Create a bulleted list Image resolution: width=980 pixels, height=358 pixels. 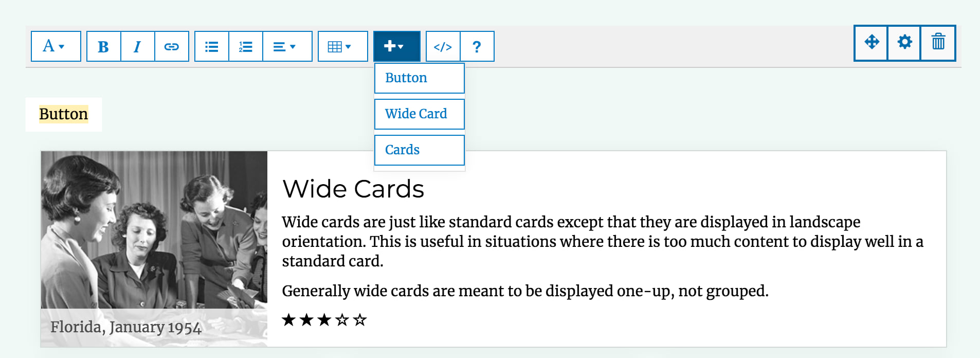pyautogui.click(x=211, y=47)
